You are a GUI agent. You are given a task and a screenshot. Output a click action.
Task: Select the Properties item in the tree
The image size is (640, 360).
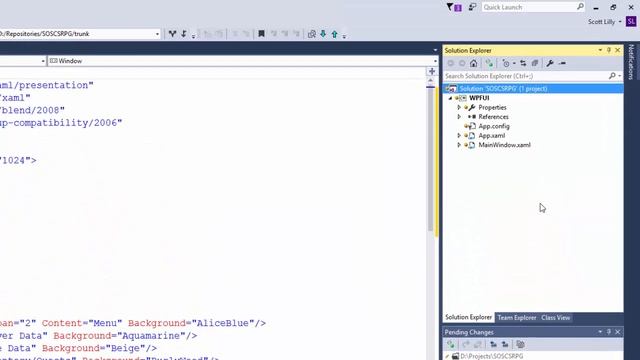tap(492, 107)
